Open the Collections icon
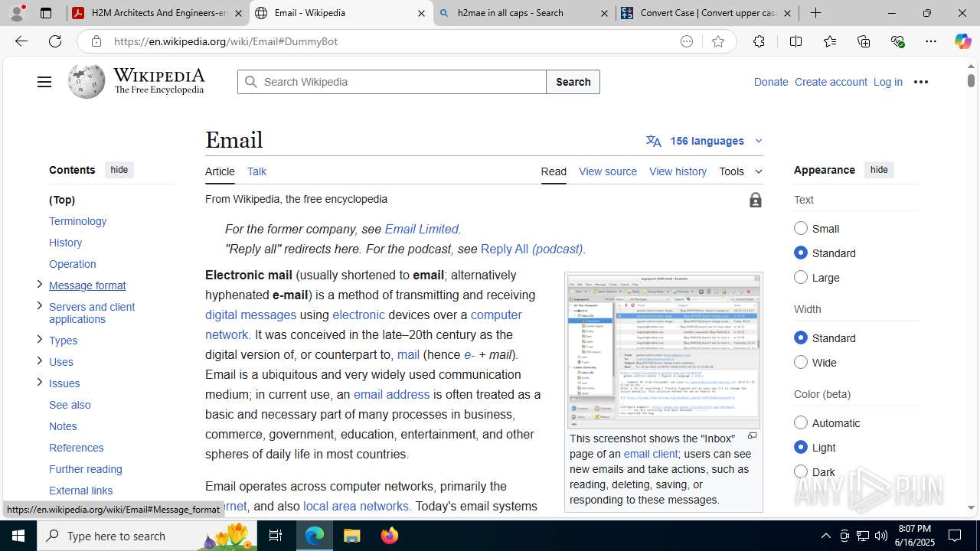980x551 pixels. point(864,41)
